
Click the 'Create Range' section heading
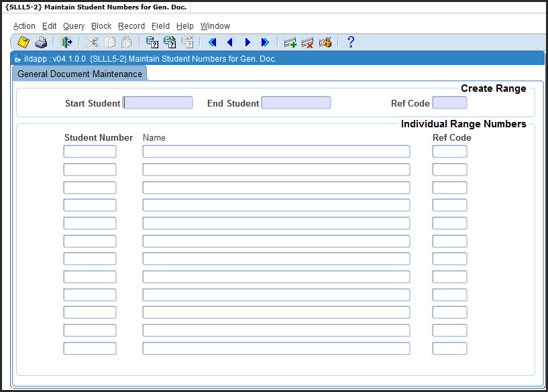(493, 88)
